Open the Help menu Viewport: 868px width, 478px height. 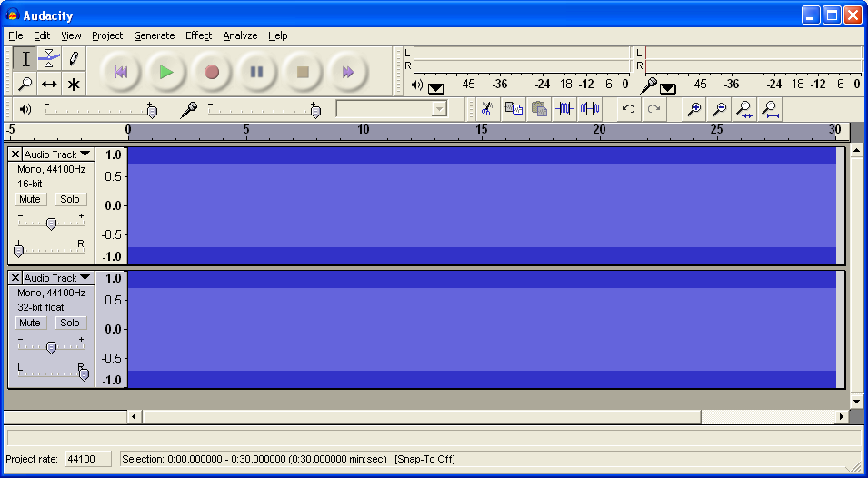pos(278,35)
